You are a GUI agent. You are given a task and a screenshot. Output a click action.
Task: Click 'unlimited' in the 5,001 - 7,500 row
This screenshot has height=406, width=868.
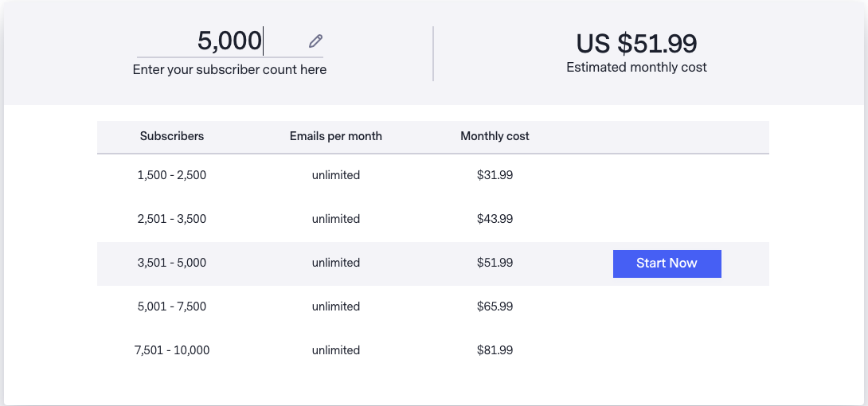coord(336,306)
